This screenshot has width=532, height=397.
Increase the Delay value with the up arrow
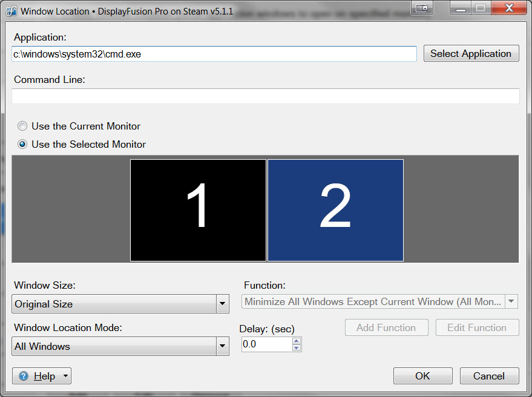pos(296,341)
